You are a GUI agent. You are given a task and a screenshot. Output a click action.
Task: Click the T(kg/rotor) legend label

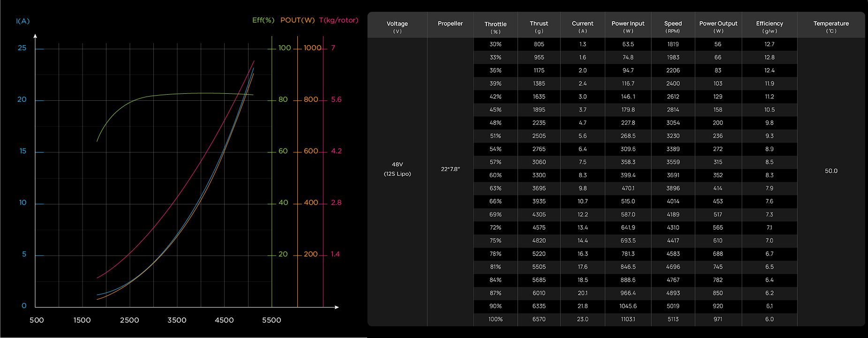point(338,20)
